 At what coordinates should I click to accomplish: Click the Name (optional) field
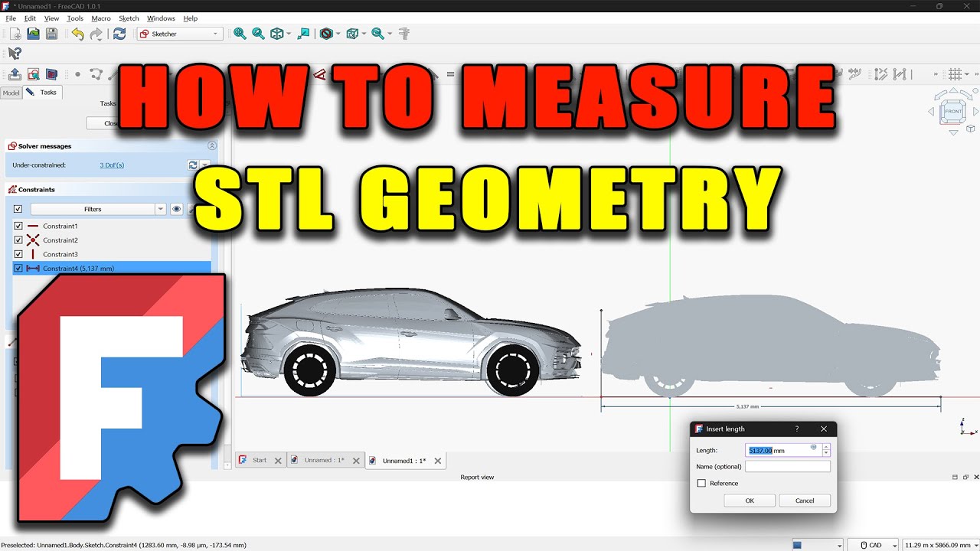tap(788, 466)
